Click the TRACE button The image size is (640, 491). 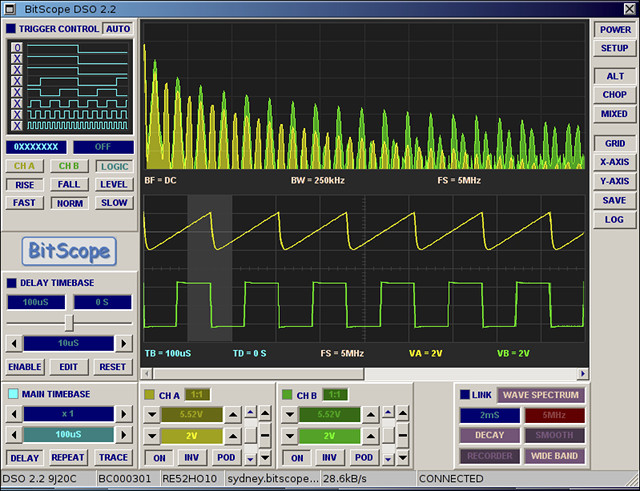pyautogui.click(x=113, y=458)
